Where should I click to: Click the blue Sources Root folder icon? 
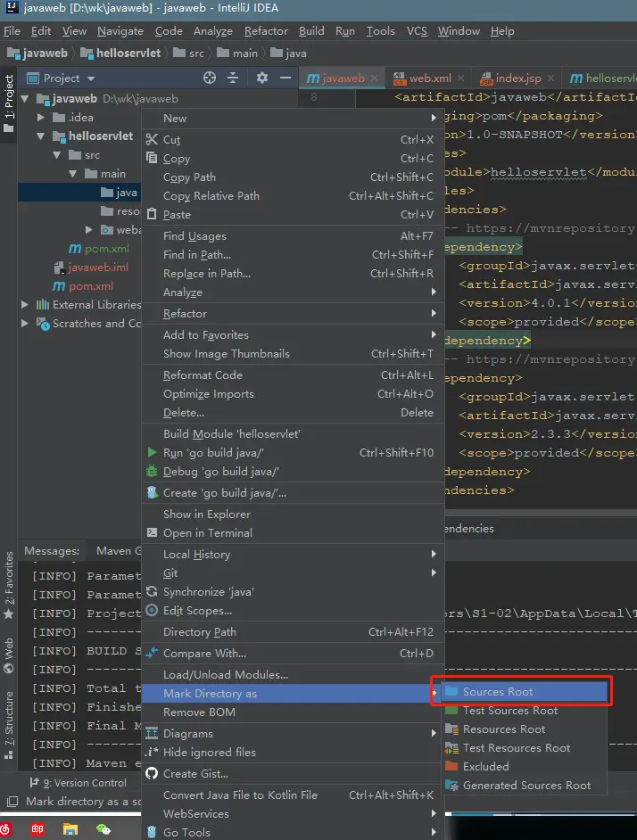[452, 691]
